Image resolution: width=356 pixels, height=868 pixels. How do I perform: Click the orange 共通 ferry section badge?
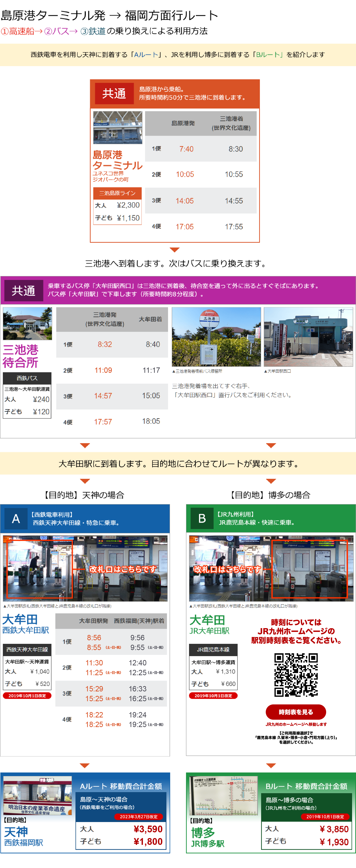click(x=114, y=93)
